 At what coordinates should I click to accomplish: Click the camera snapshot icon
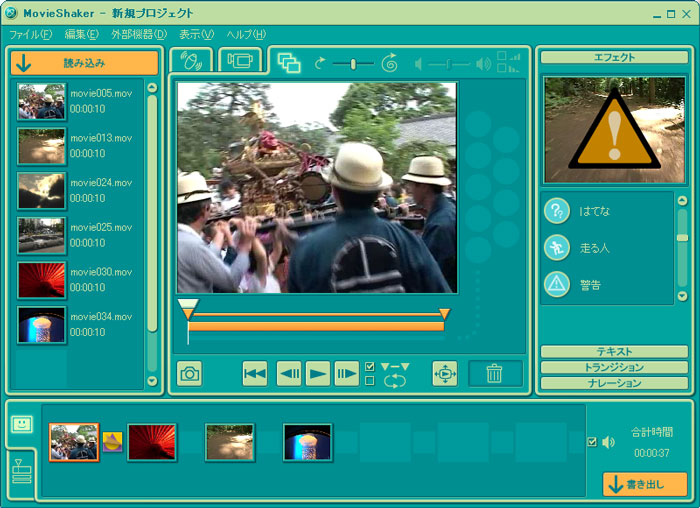point(189,374)
